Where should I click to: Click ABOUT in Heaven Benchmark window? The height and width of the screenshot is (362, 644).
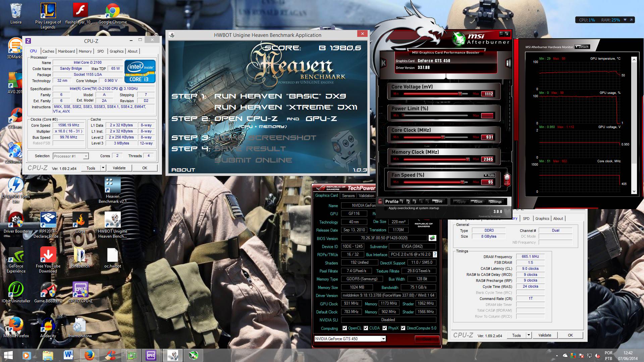(x=183, y=170)
